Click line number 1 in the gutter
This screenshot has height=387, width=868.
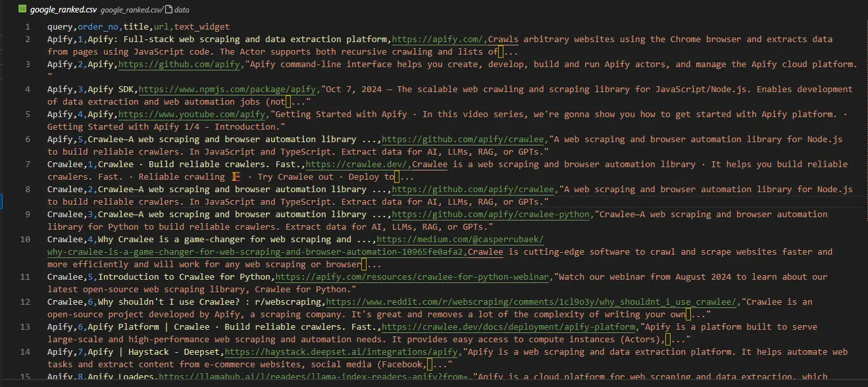[27, 27]
